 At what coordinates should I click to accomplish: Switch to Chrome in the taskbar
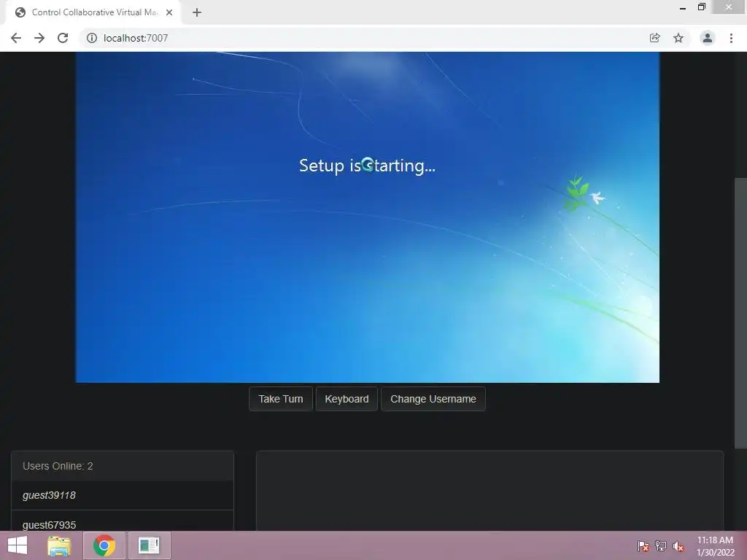coord(104,545)
